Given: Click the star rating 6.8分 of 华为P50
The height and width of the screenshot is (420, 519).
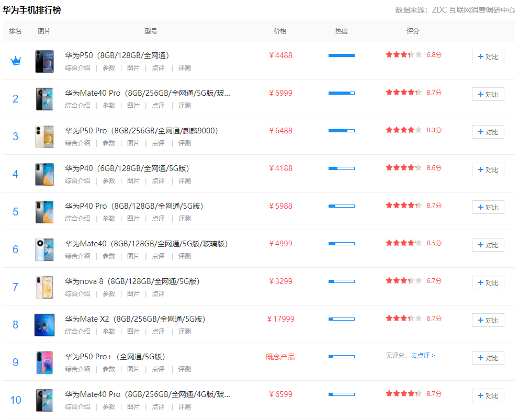Looking at the screenshot, I should click(x=413, y=55).
